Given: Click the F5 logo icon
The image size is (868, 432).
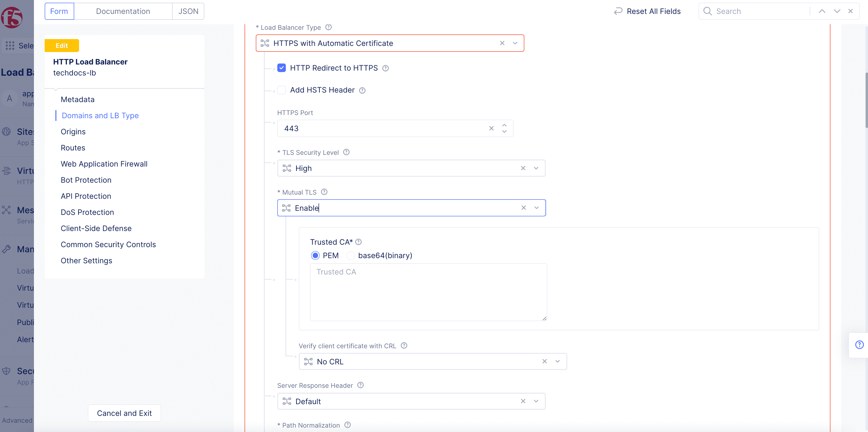Looking at the screenshot, I should [12, 18].
